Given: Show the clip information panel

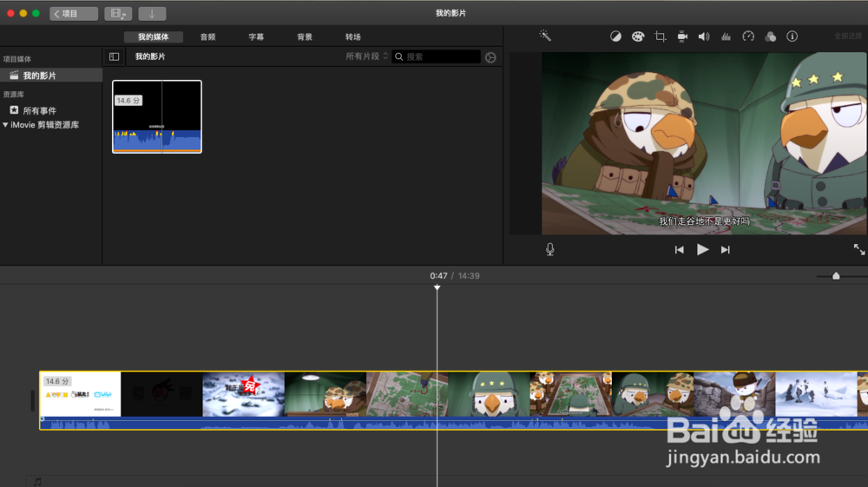Looking at the screenshot, I should (x=792, y=36).
